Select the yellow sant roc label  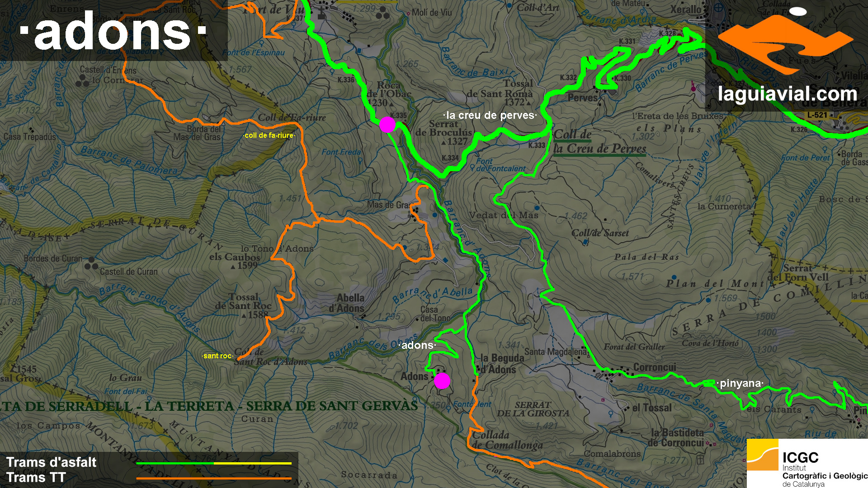tap(217, 356)
